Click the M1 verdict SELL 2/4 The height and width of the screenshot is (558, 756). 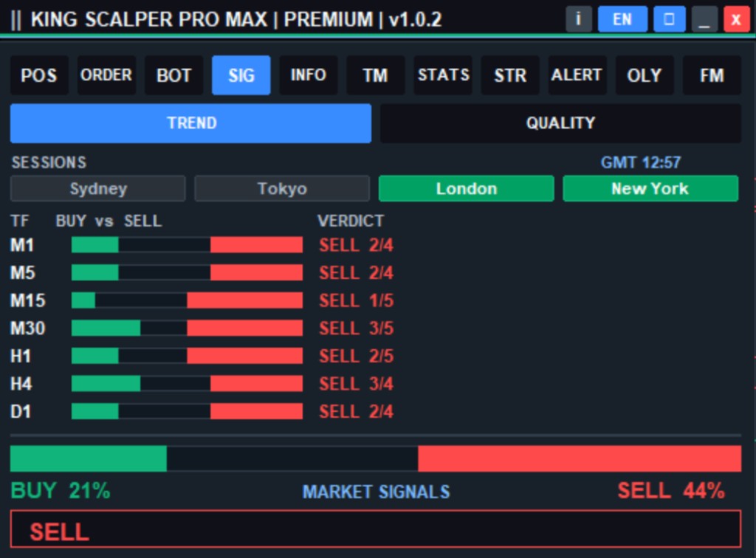[x=357, y=245]
